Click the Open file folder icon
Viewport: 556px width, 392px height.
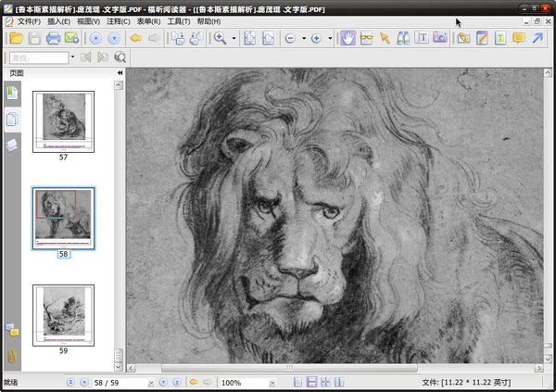15,38
